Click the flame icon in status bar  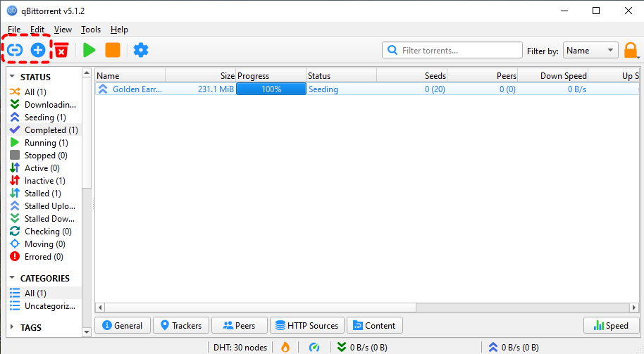[x=285, y=347]
